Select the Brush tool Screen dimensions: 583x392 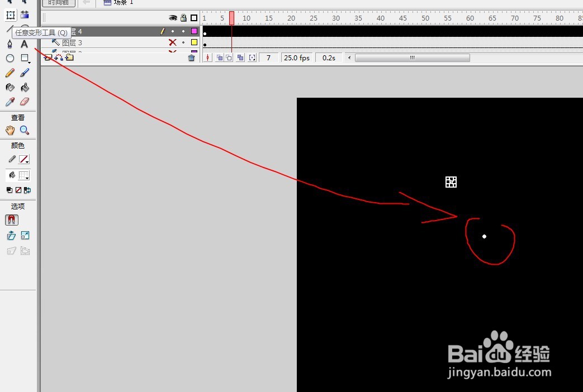pos(25,73)
